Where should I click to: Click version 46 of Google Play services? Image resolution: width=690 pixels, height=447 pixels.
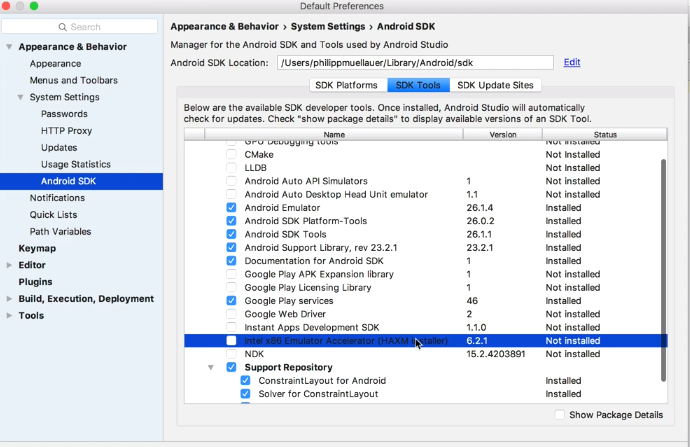click(472, 301)
